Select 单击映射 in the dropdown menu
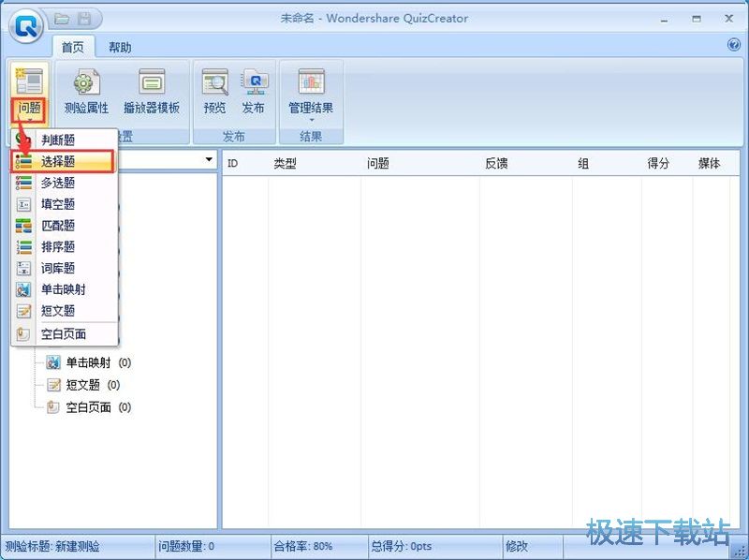The image size is (749, 560). pos(65,289)
